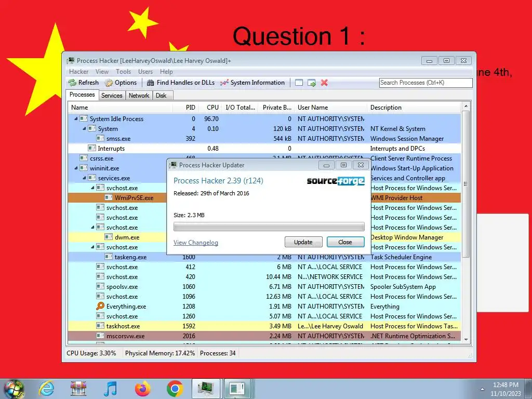Viewport: 532px width, 399px height.
Task: Open System Information graph icon
Action: click(224, 83)
